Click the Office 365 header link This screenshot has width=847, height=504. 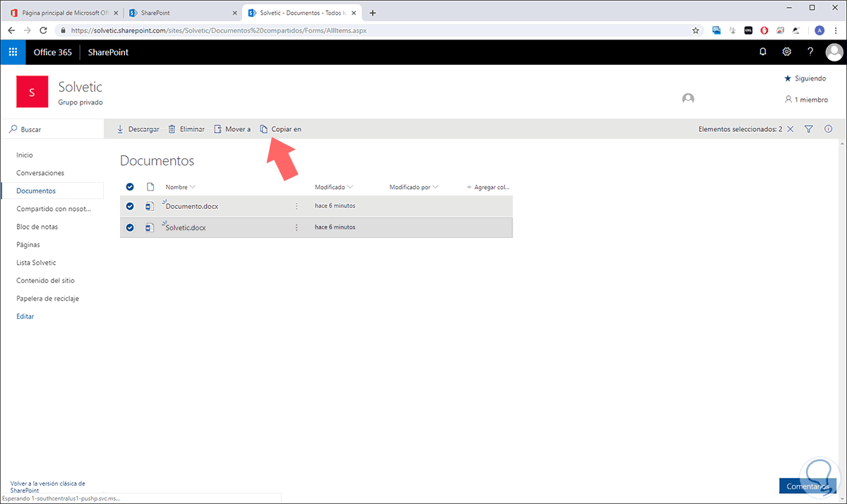[x=53, y=52]
